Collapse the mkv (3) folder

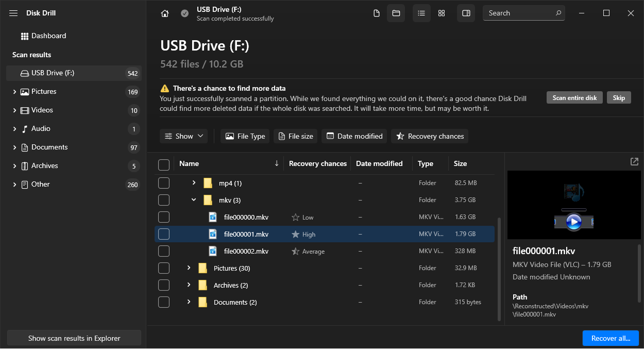pos(194,200)
